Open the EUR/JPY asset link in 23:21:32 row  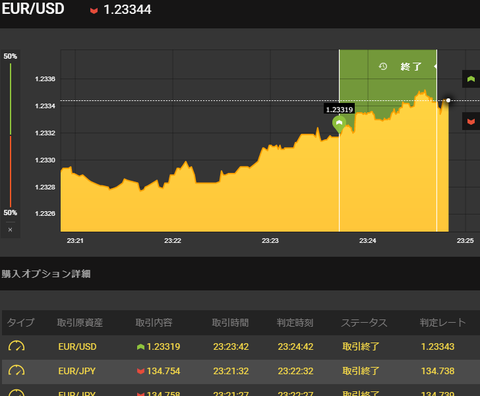tap(77, 371)
